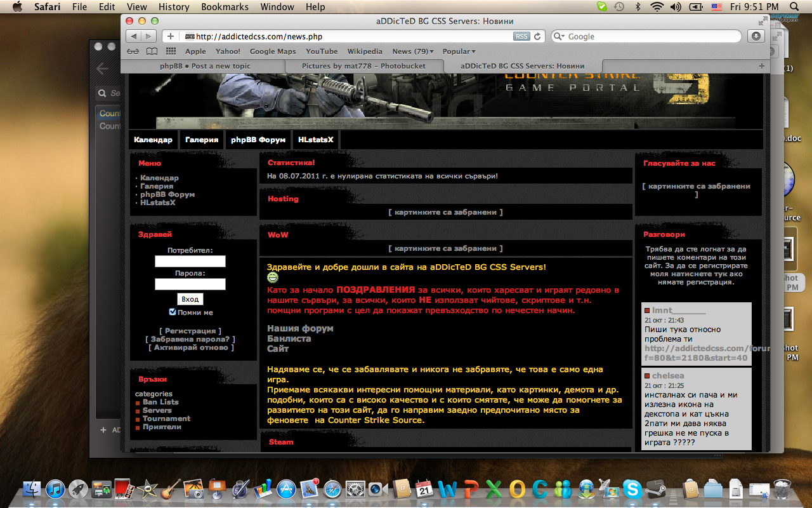
Task: Open the History menu
Action: tap(173, 7)
